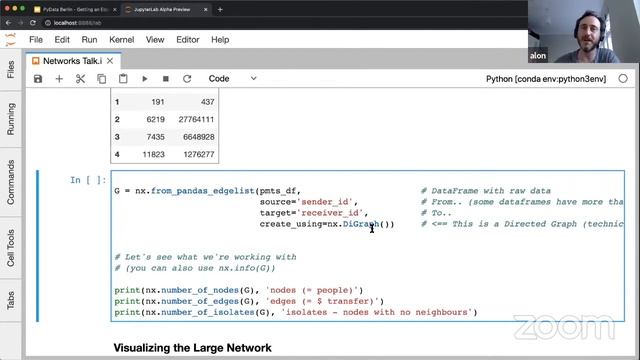
Task: Open a new browser tab with plus
Action: 220,9
